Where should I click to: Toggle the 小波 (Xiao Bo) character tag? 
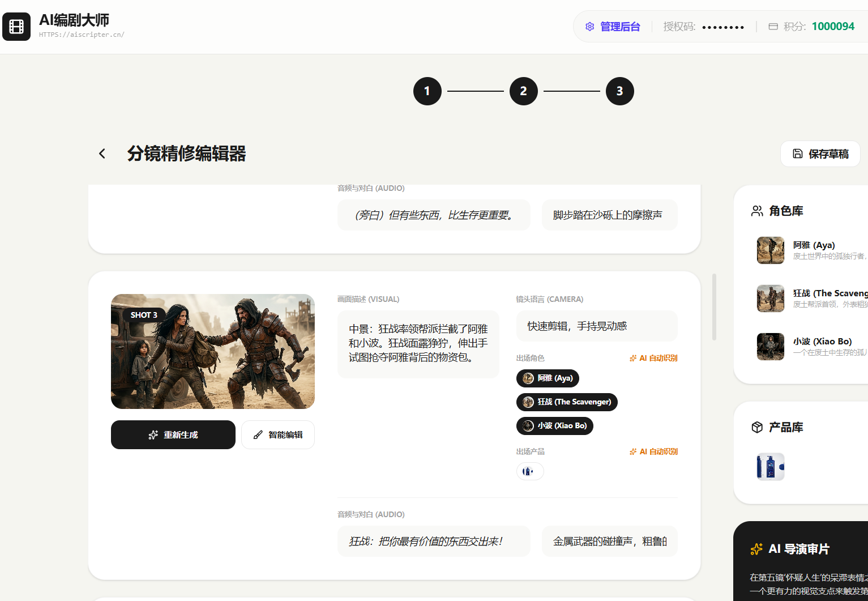(x=554, y=426)
